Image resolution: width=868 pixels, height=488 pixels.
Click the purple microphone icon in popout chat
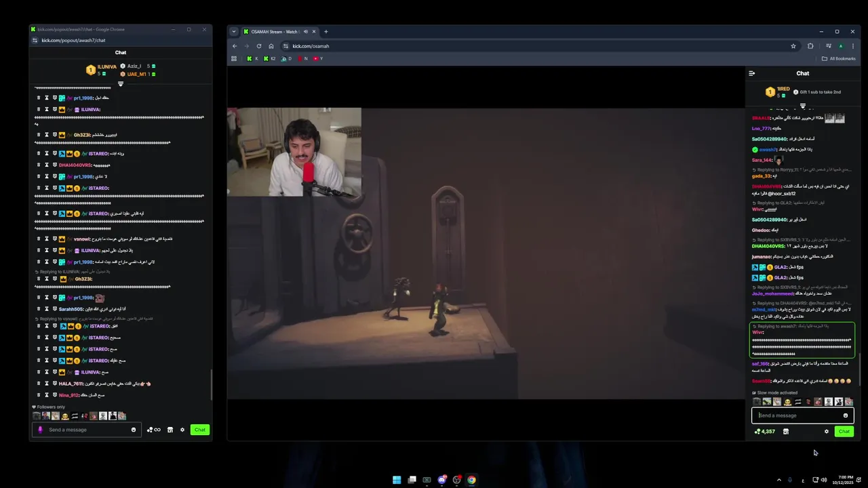click(40, 430)
